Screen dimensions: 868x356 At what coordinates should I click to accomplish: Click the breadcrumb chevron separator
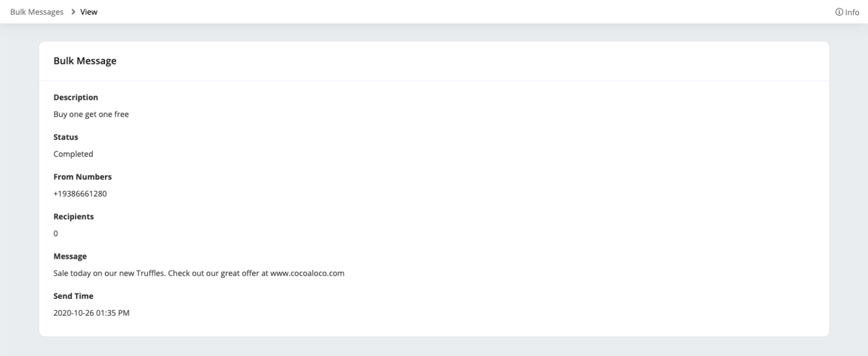[73, 12]
